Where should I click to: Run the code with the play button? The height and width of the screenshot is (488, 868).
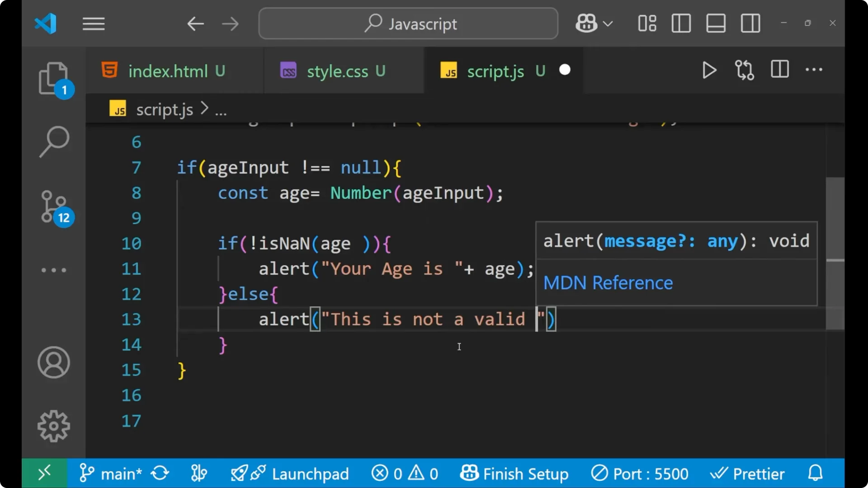(709, 70)
